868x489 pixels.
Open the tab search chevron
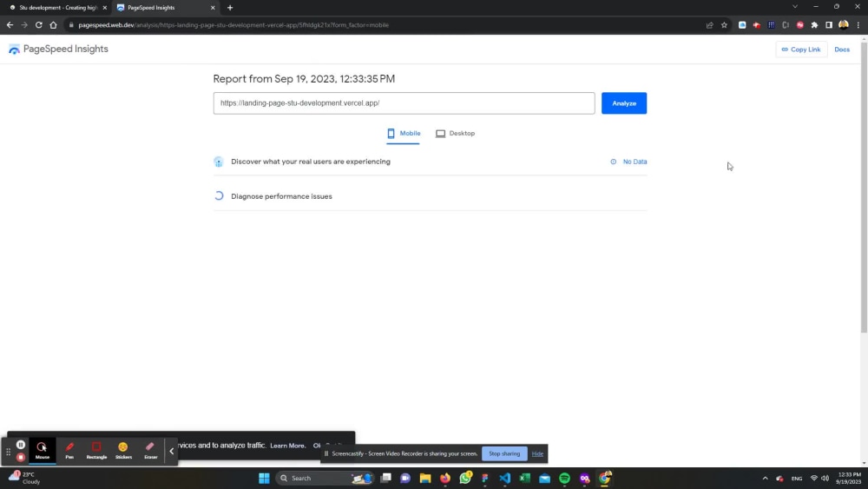coord(795,7)
